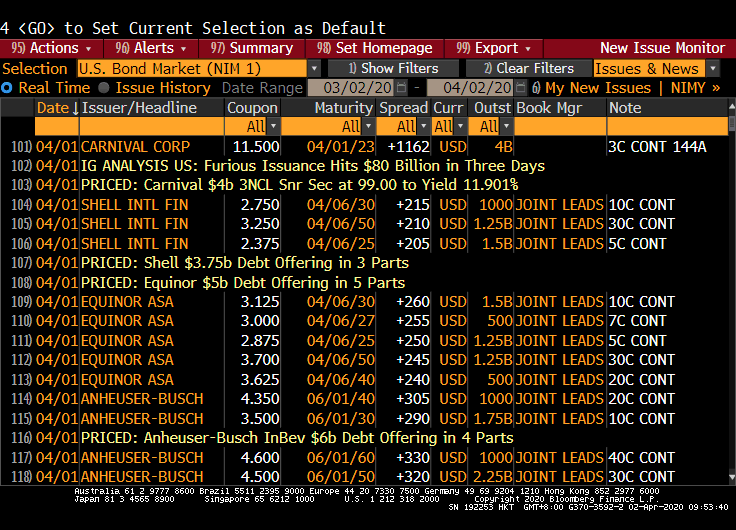736x530 pixels.
Task: Open the Alerts menu
Action: point(151,48)
